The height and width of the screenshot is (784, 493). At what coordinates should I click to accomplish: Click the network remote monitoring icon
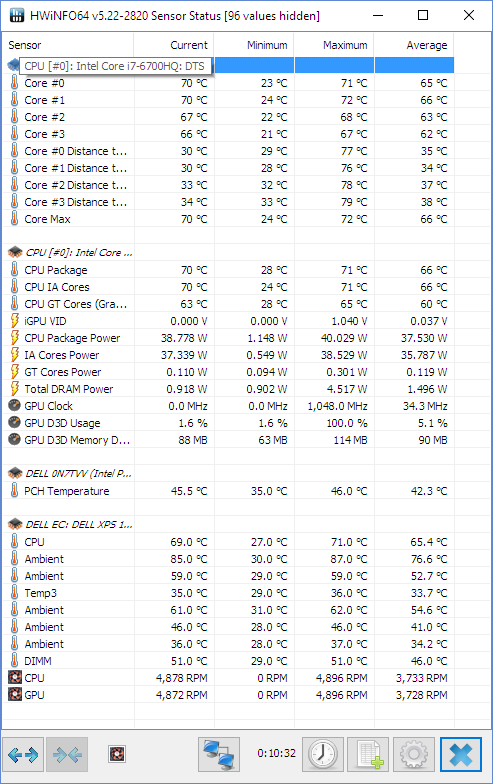219,754
